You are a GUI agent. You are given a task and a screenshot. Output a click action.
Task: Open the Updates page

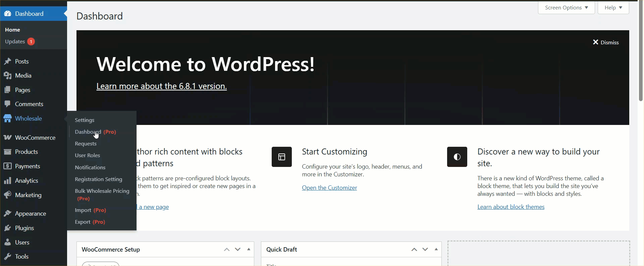coord(15,42)
